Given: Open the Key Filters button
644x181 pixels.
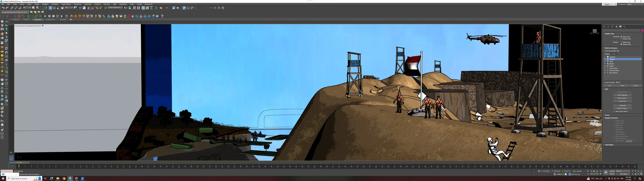Looking at the screenshot, I should pos(625,174).
